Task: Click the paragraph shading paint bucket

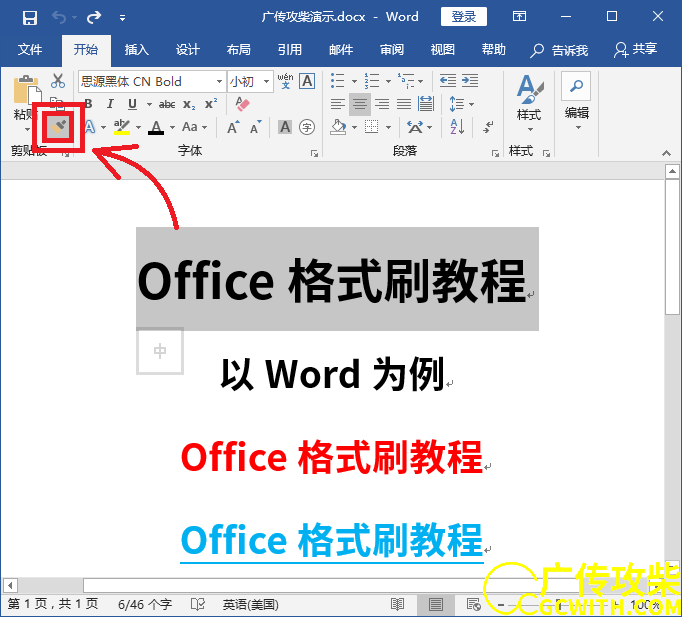Action: tap(338, 127)
